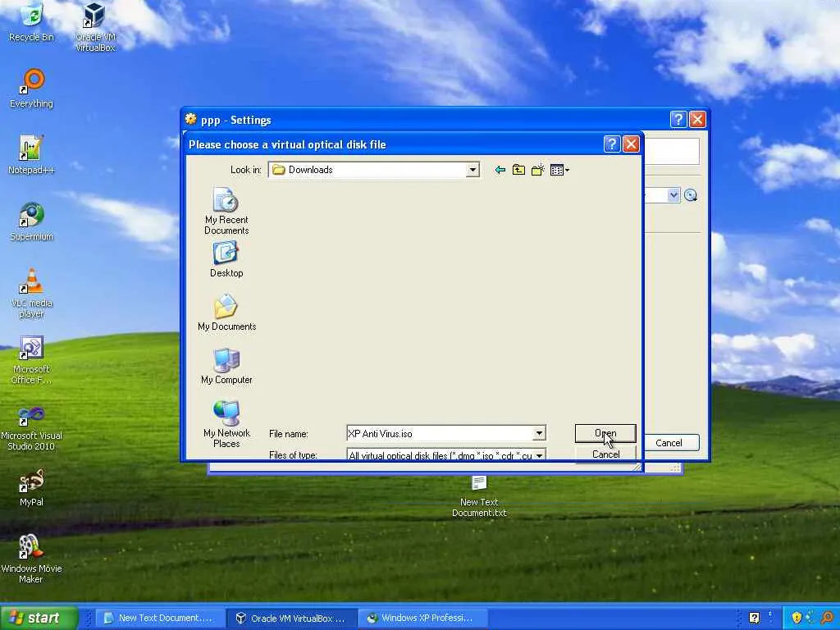Expand the File name combo box arrow
The width and height of the screenshot is (840, 630).
click(x=539, y=433)
